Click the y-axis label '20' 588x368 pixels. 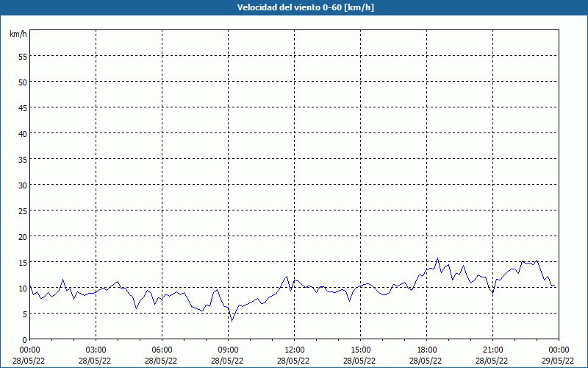pyautogui.click(x=23, y=236)
